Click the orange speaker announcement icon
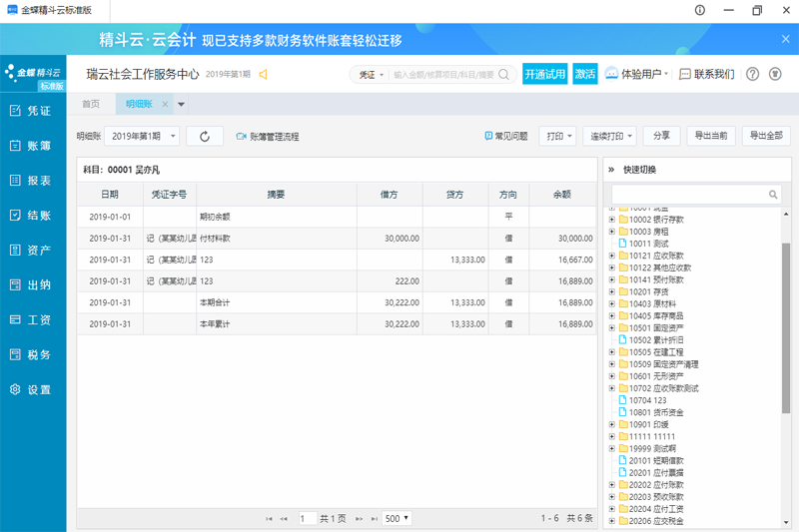Screen dimensions: 799x532 coord(263,75)
